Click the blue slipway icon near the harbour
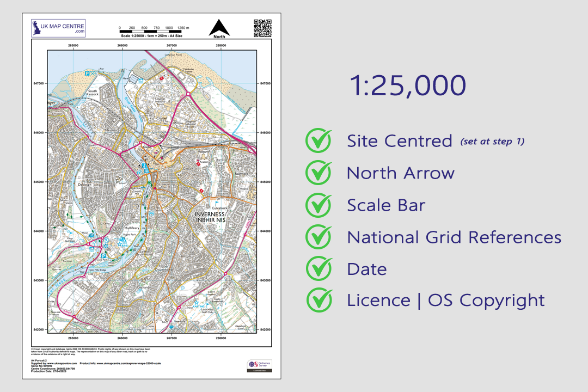The height and width of the screenshot is (392, 588). click(140, 81)
